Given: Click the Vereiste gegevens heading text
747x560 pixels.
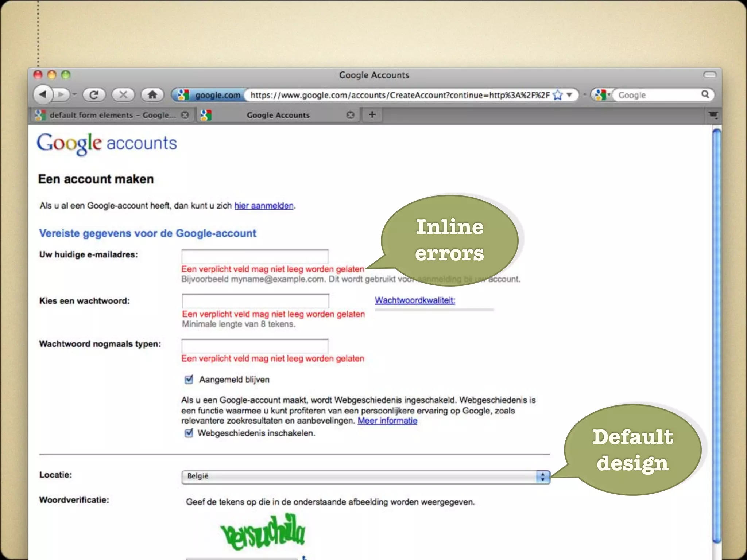Looking at the screenshot, I should click(x=148, y=233).
